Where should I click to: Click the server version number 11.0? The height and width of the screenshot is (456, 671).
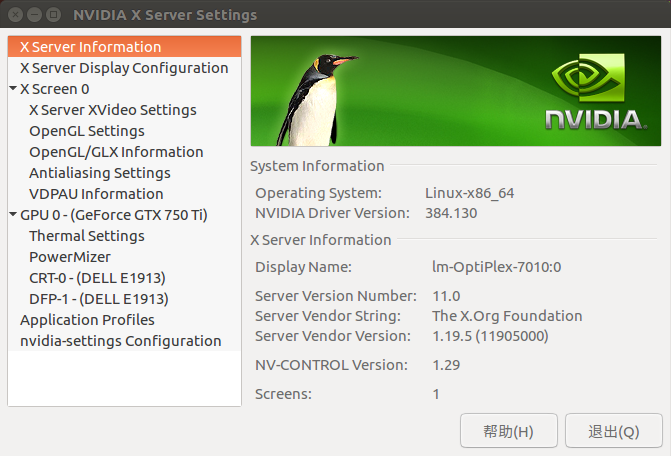pos(446,296)
